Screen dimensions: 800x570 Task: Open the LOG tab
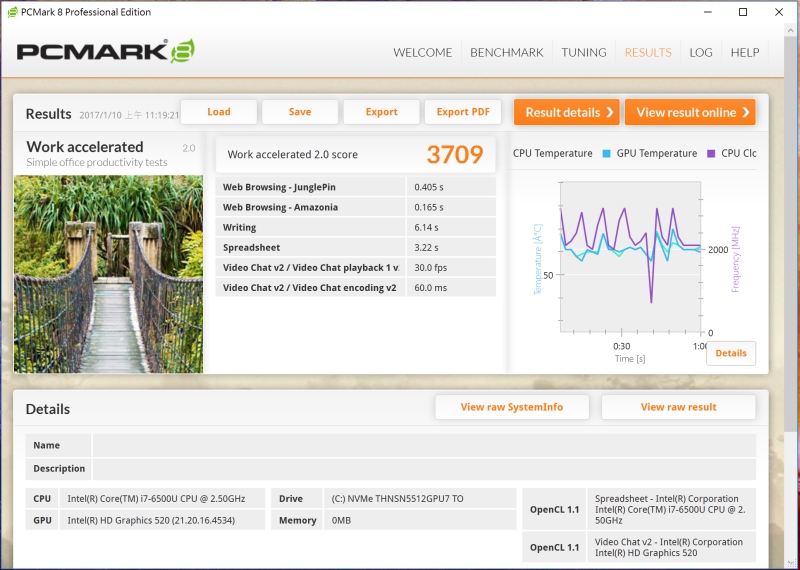tap(701, 52)
